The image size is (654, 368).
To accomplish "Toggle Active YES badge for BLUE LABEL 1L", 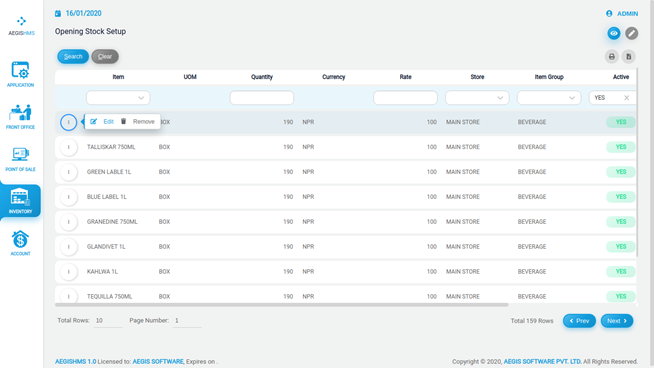I will (621, 197).
